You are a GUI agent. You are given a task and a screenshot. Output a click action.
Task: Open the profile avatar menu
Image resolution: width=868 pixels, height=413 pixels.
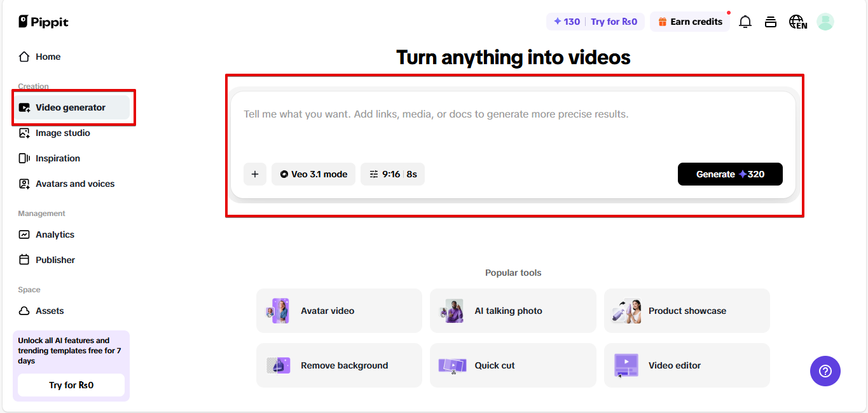tap(825, 21)
